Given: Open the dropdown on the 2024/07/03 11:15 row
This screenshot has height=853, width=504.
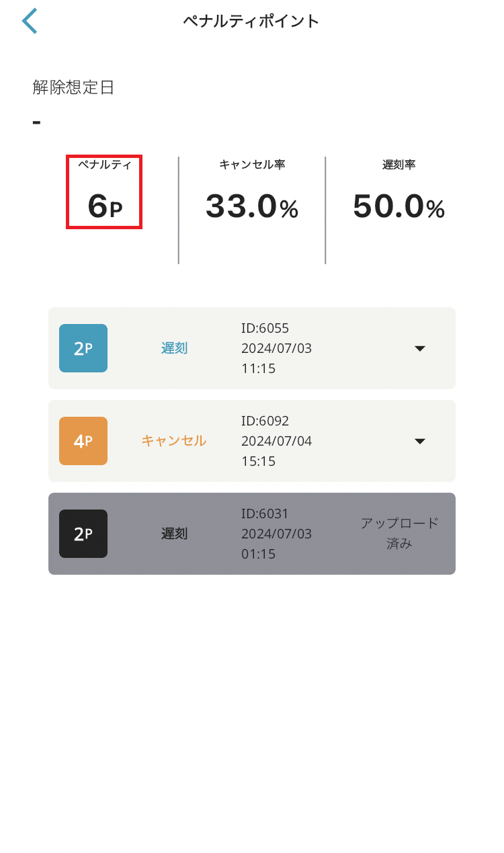Looking at the screenshot, I should [x=419, y=348].
